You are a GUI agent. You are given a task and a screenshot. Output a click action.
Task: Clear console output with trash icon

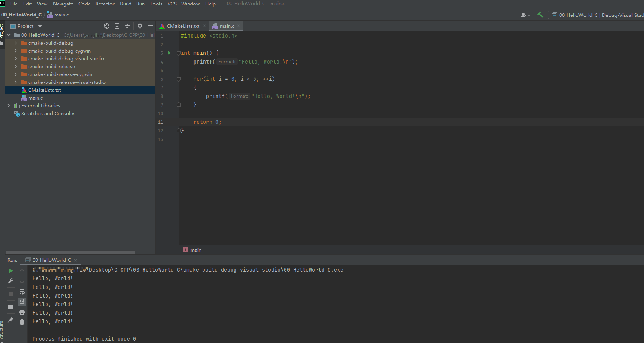22,322
